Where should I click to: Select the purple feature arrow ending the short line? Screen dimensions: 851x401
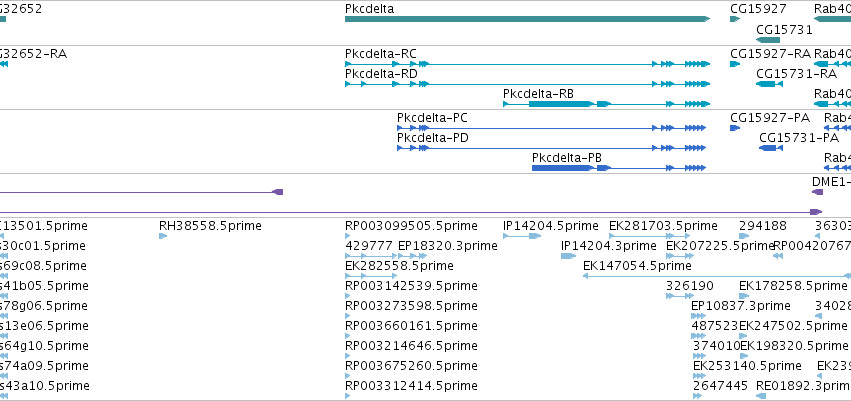(x=277, y=192)
